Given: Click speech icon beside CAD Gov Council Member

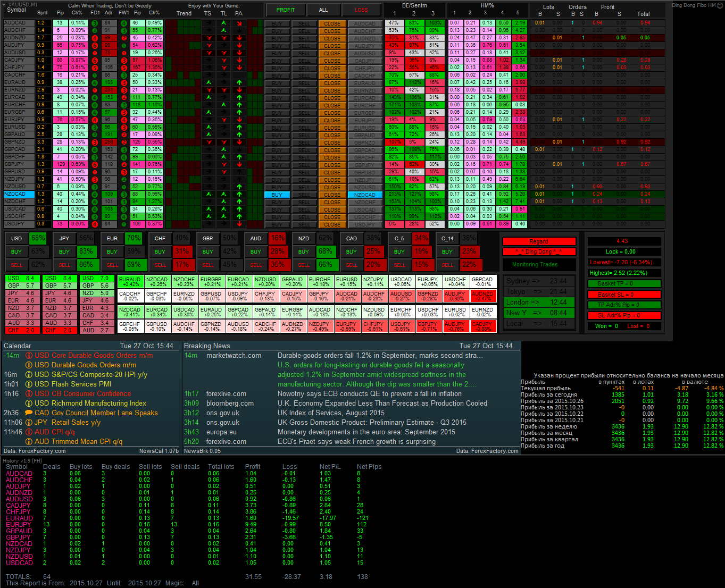Looking at the screenshot, I should coord(29,413).
